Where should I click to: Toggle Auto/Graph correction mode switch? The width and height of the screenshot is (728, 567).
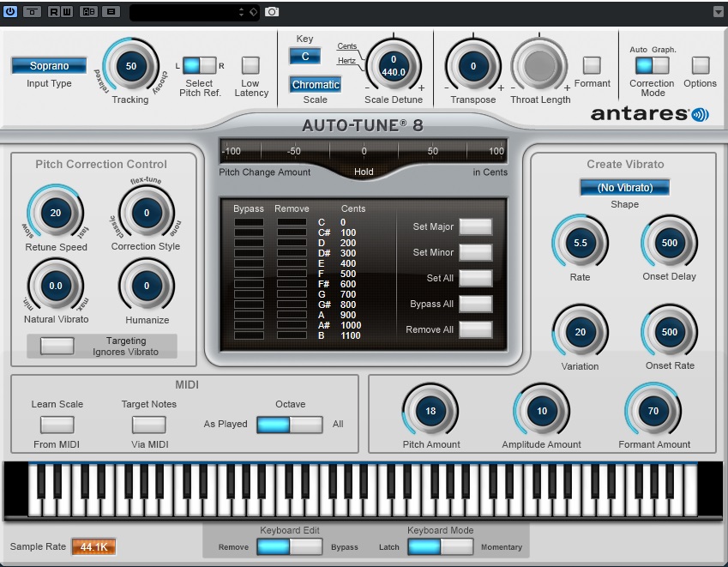[652, 65]
